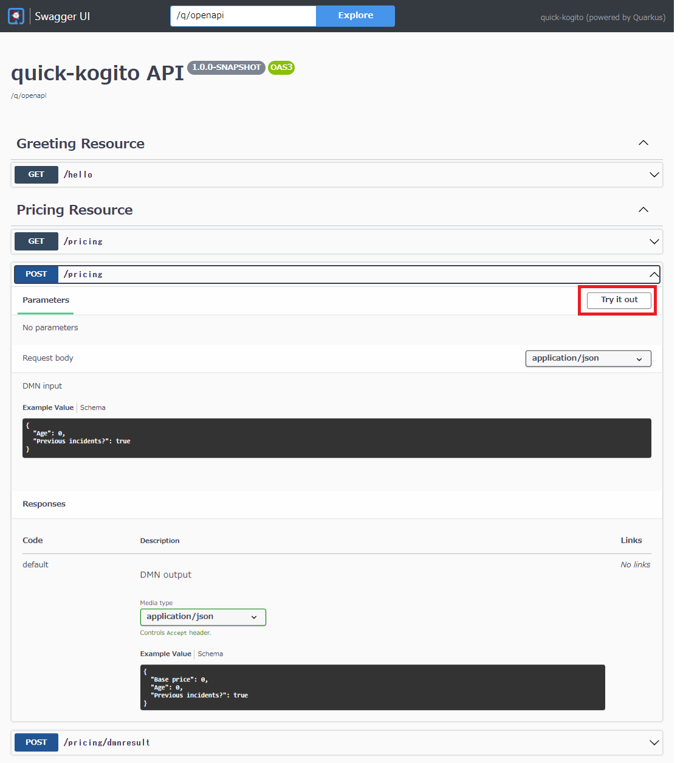Click the 1.0.0-SNAPSHOT version badge
This screenshot has width=700, height=763.
tap(226, 67)
